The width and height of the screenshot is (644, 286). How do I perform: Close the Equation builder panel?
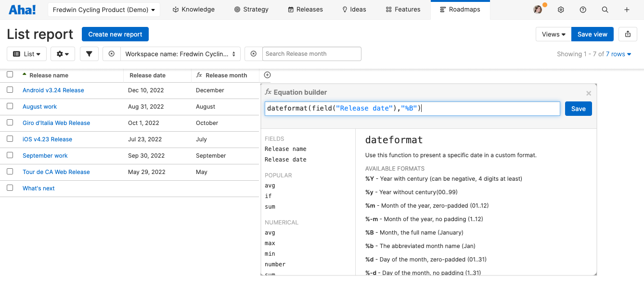(x=588, y=93)
